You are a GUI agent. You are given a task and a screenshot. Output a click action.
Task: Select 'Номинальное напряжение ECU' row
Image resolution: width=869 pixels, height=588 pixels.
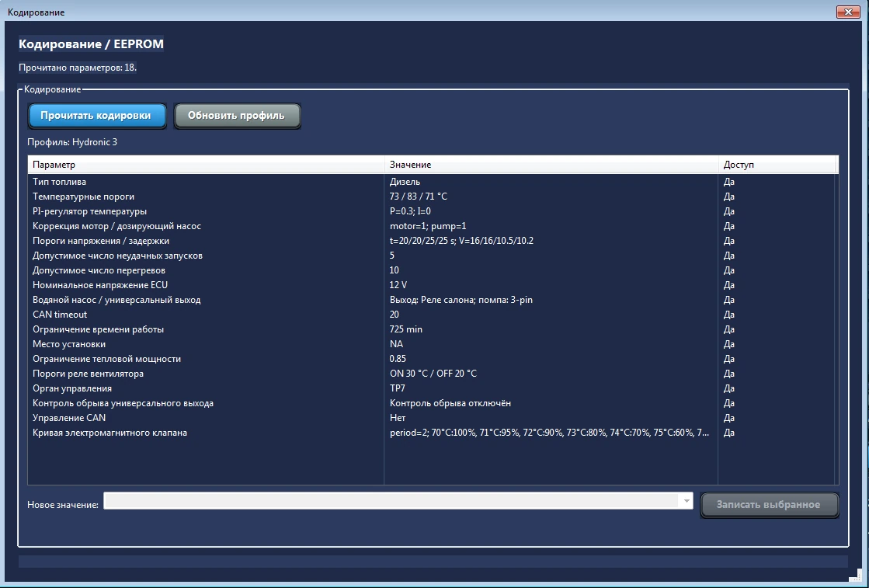[x=431, y=285]
